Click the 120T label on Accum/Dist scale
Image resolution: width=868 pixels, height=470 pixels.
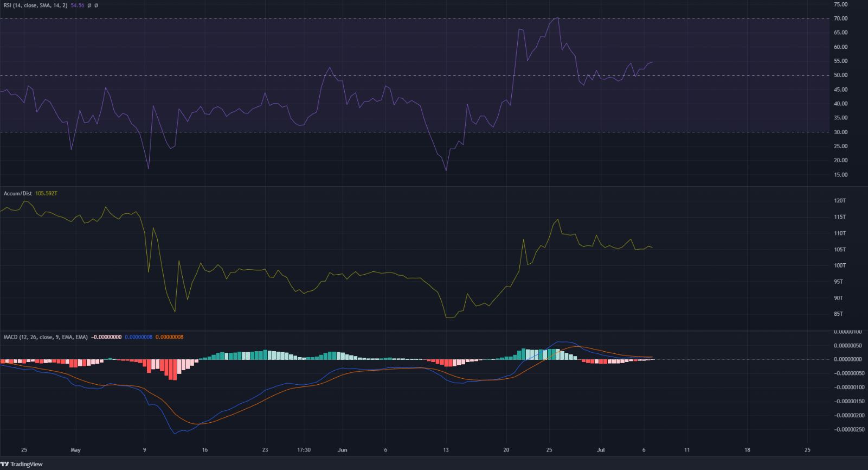(x=840, y=201)
